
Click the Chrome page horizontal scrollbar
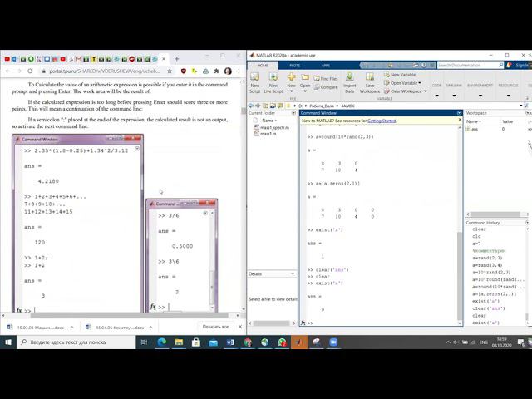(x=129, y=316)
